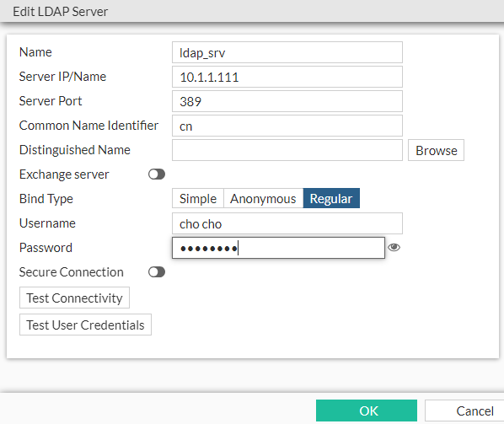Enable the Secure Connection switch
Viewport: 504px width, 424px height.
pyautogui.click(x=157, y=272)
